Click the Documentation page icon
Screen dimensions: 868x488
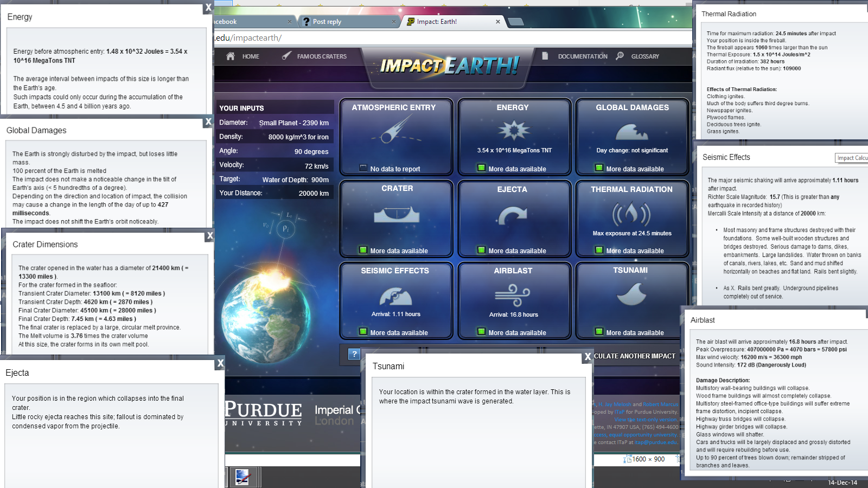pos(545,56)
